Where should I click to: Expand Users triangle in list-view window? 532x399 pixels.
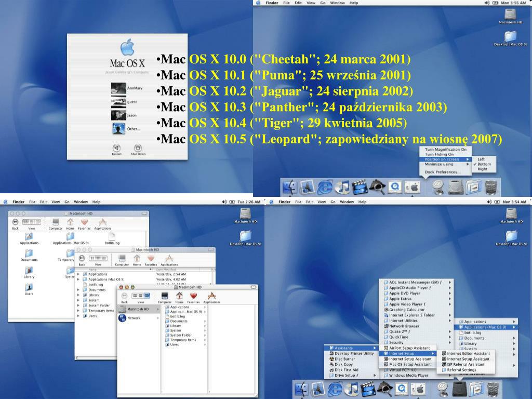click(78, 316)
